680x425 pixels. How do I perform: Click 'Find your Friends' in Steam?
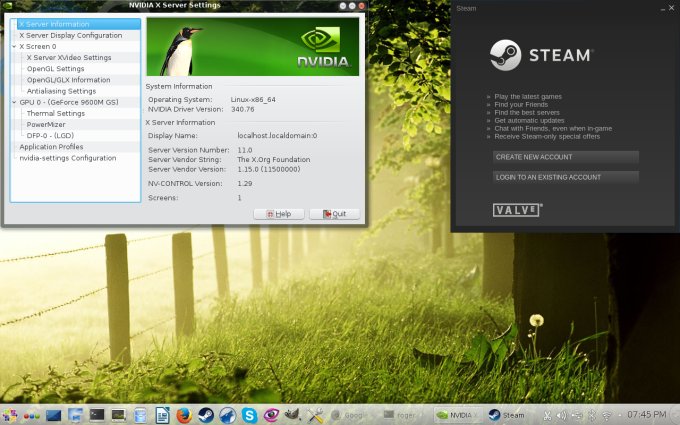coord(521,105)
